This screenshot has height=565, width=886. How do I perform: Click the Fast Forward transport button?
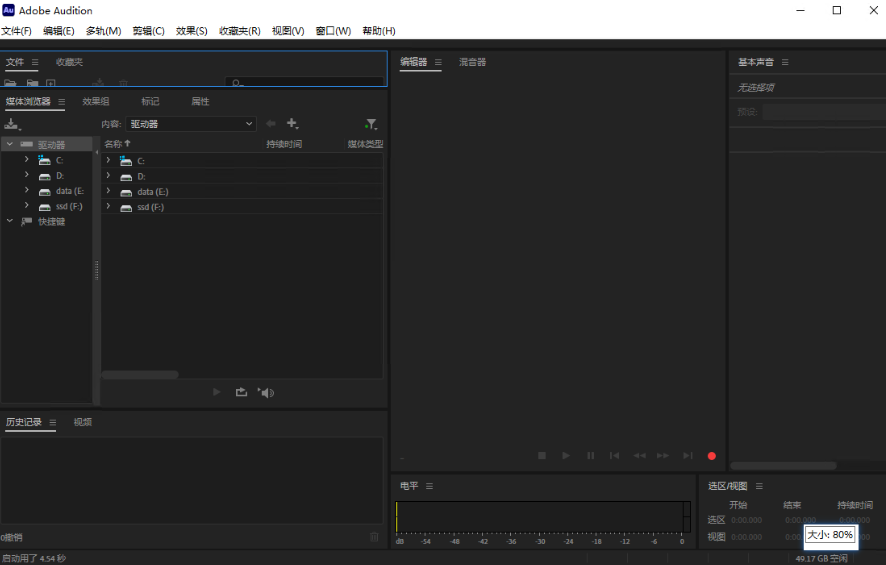tap(663, 455)
